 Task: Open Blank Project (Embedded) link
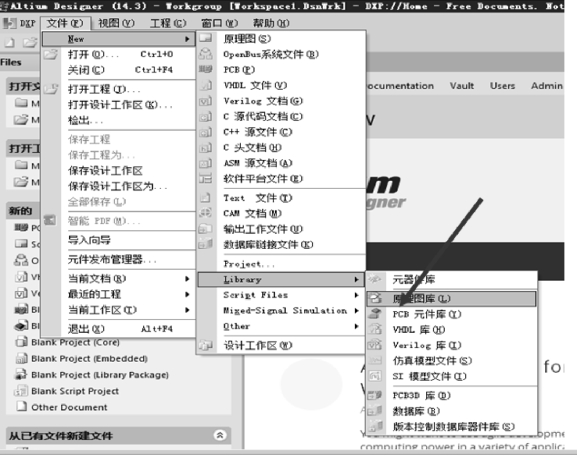pos(89,358)
